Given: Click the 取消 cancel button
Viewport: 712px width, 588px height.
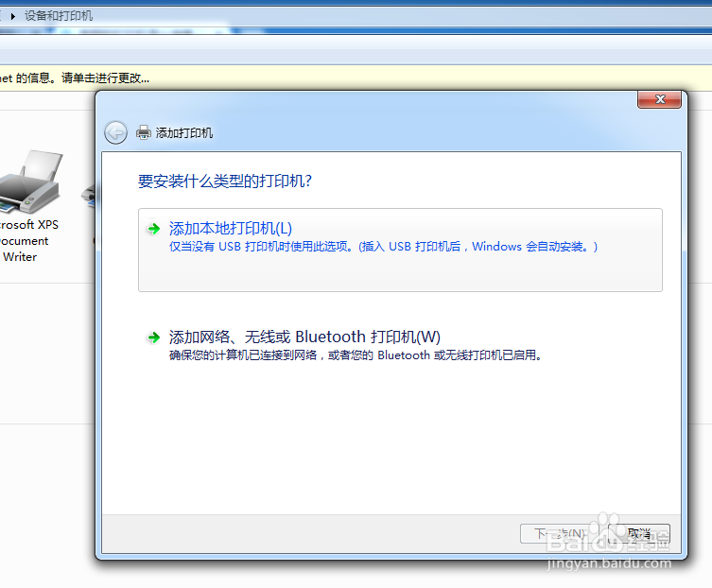Looking at the screenshot, I should pos(639,533).
